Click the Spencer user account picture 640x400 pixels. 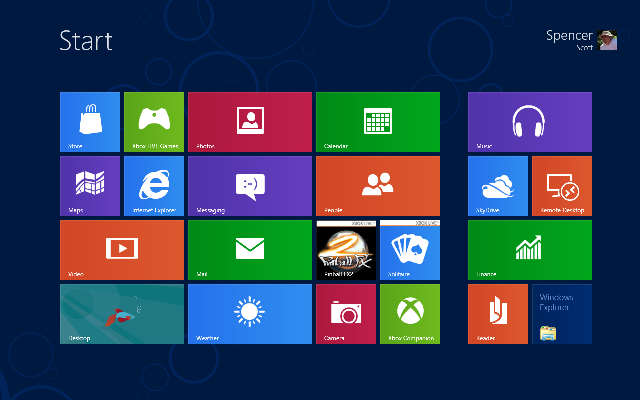tap(608, 39)
